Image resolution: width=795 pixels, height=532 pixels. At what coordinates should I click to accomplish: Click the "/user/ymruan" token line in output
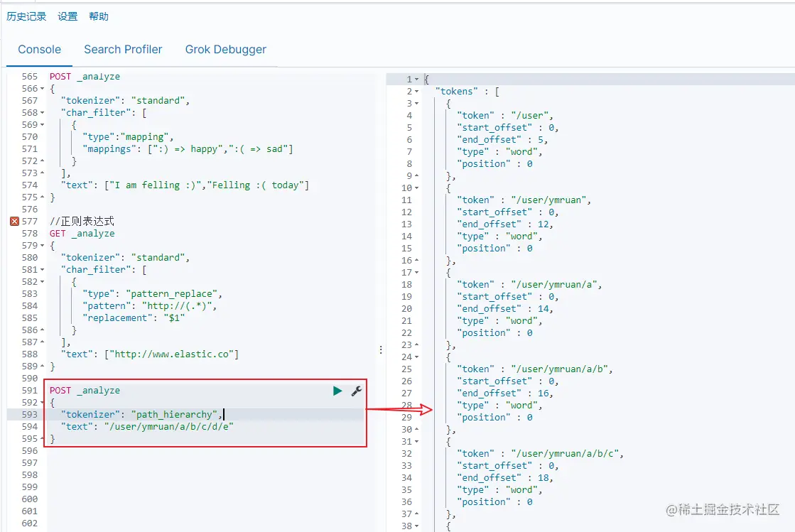point(524,200)
